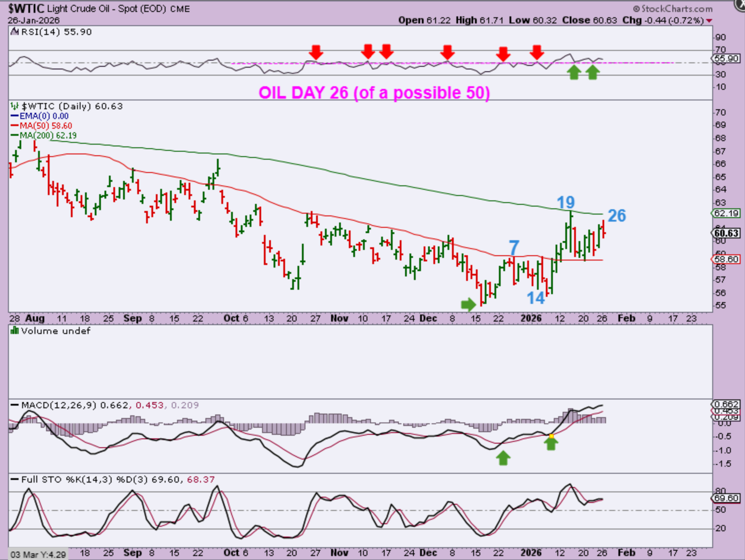Click the 0.662 MACD tag on right axis
This screenshot has width=745, height=560.
click(x=726, y=404)
